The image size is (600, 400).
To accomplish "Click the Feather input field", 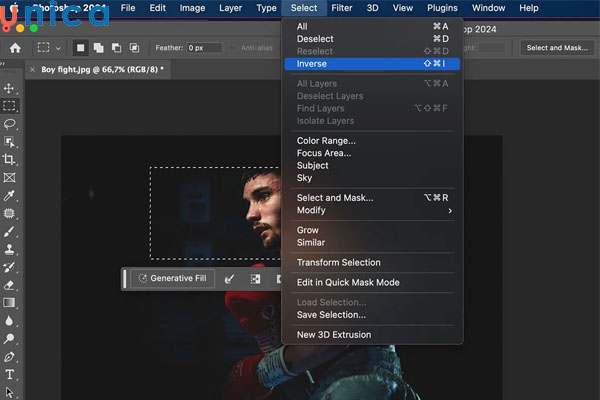I will (205, 47).
